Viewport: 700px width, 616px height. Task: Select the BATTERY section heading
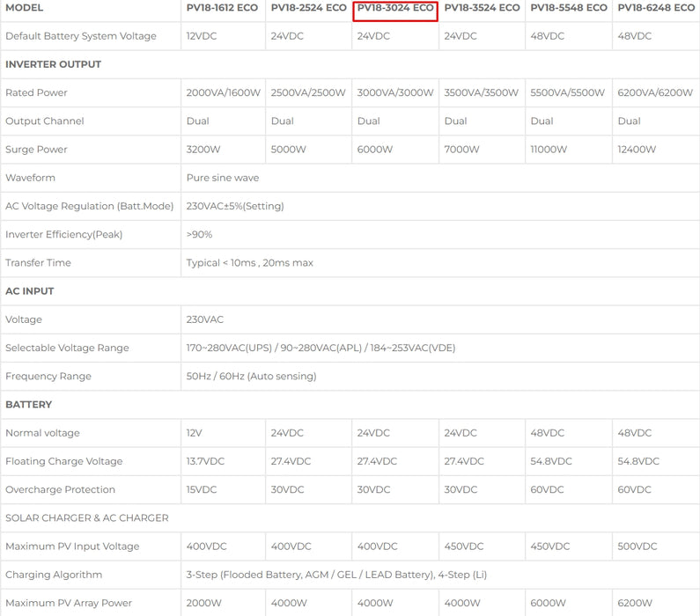28,405
